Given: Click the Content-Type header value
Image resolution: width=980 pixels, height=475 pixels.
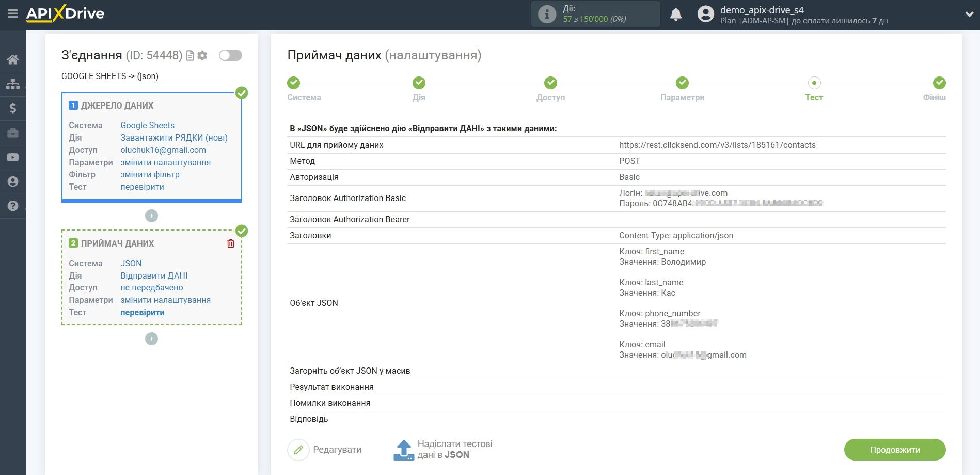Looking at the screenshot, I should click(676, 235).
